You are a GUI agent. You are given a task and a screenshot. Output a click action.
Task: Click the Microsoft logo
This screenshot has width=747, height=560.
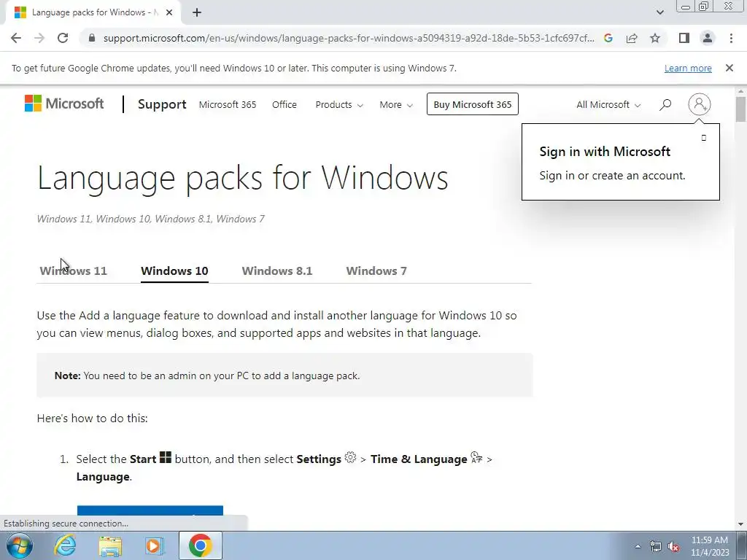tap(64, 104)
